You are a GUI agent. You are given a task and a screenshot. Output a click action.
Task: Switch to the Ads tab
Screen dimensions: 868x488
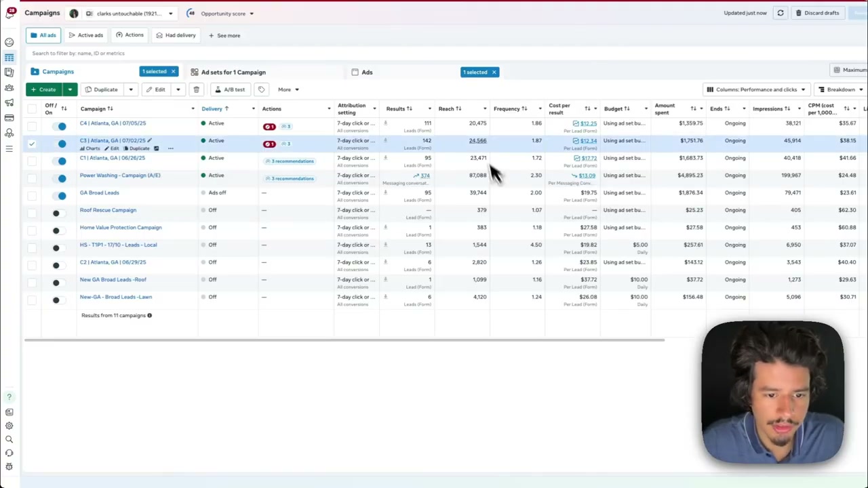[x=367, y=72]
